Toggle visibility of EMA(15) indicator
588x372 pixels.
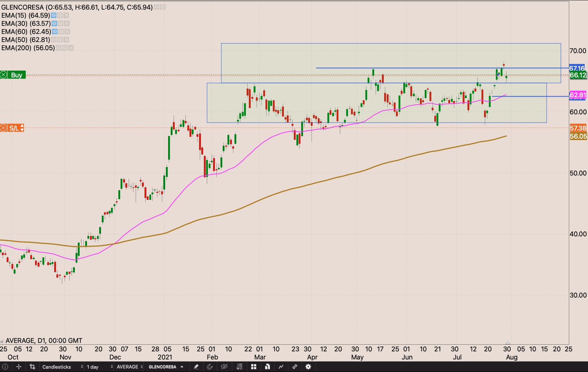54,15
